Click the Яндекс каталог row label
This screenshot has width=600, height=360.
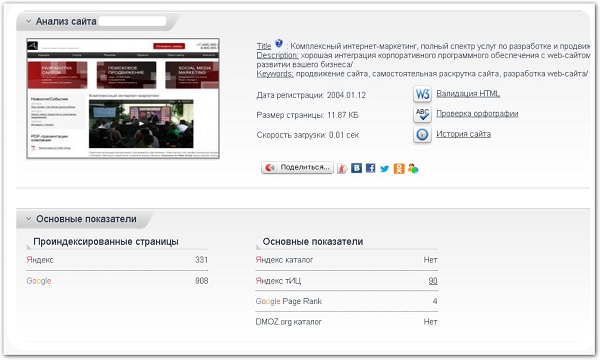point(284,260)
